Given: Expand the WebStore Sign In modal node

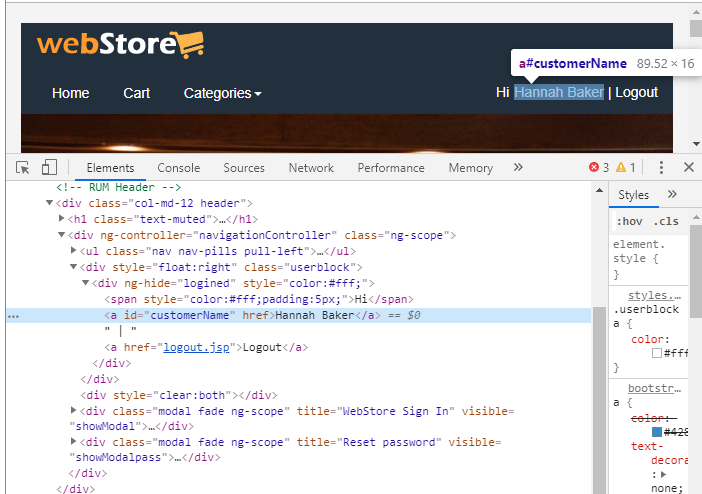Looking at the screenshot, I should click(73, 410).
